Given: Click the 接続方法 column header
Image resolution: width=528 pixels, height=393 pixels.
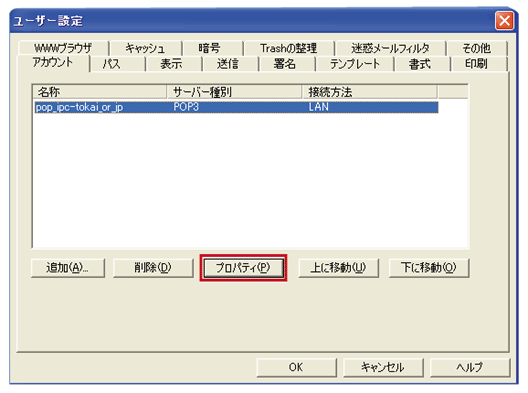Looking at the screenshot, I should (x=370, y=92).
